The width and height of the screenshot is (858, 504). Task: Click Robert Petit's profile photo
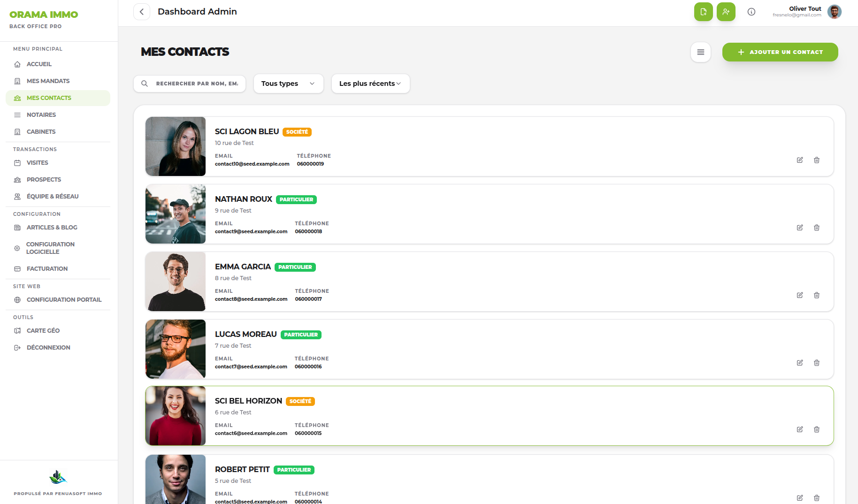176,480
